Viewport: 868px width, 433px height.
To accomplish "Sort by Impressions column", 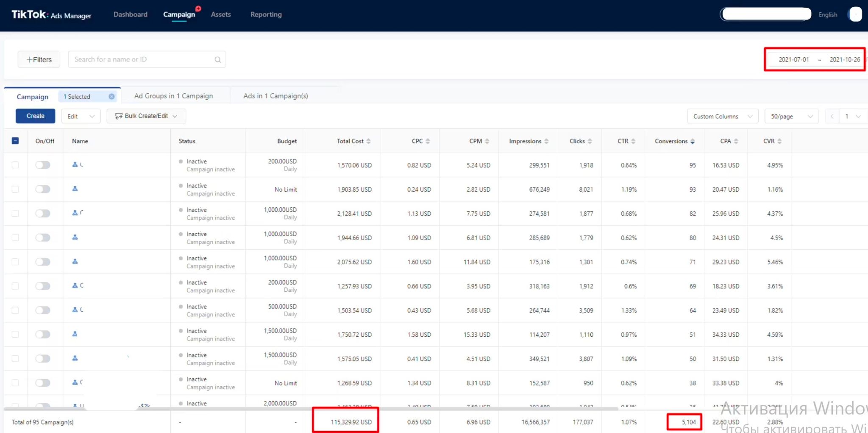I will 546,141.
